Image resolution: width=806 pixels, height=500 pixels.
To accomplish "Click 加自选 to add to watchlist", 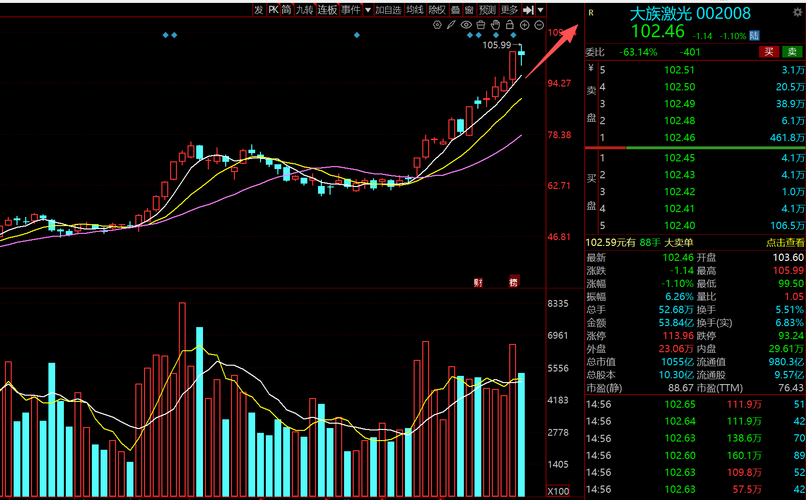I will 388,10.
